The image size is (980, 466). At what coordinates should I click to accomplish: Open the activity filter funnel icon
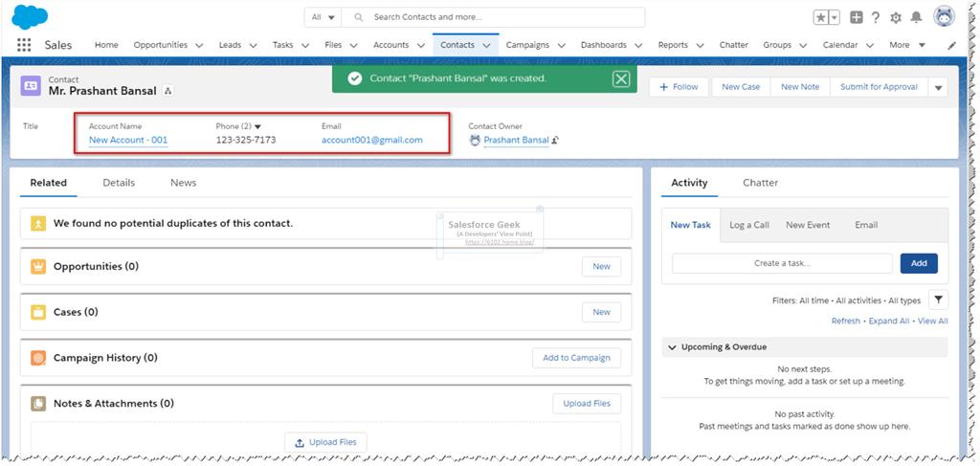[x=938, y=300]
